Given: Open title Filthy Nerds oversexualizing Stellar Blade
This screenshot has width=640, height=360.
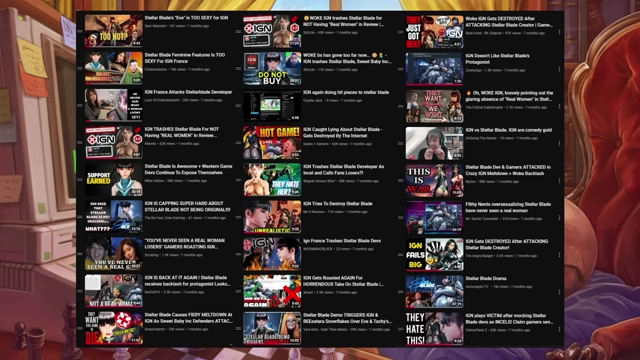Looking at the screenshot, I should [x=508, y=207].
